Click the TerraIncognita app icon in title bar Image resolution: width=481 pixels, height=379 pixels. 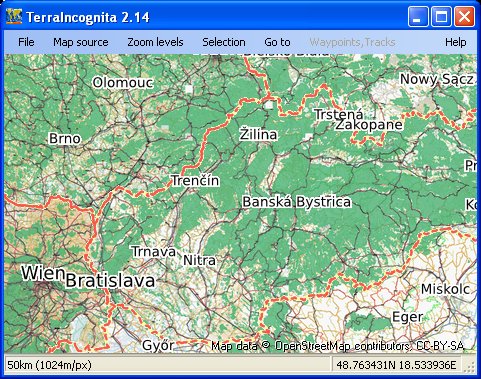(x=14, y=17)
